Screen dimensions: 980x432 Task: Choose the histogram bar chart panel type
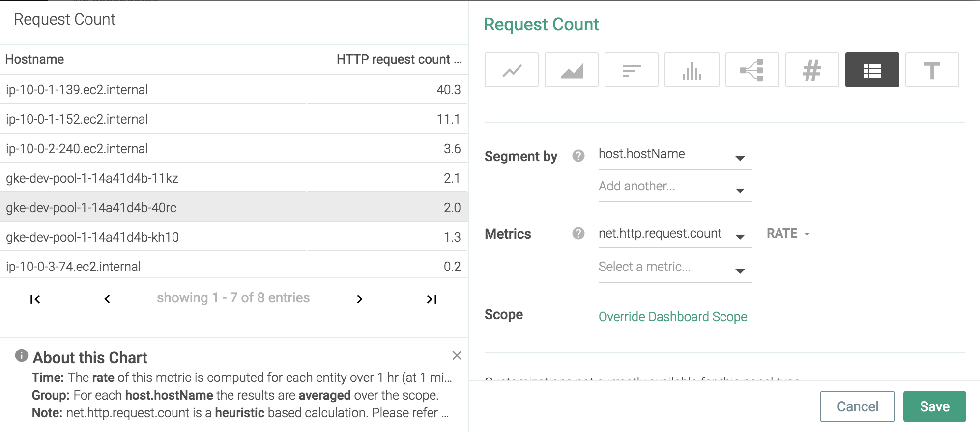(692, 70)
